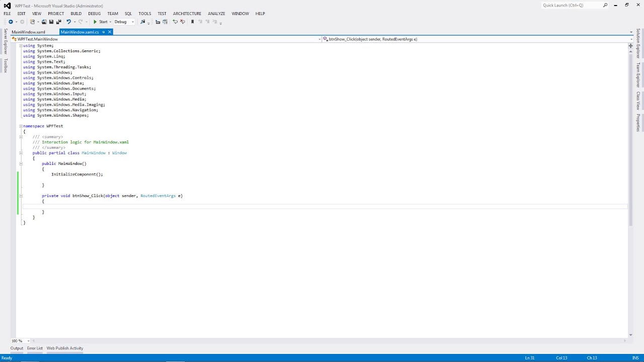Open the Error List panel tab
Screen dimensions: 644x362
pos(35,348)
